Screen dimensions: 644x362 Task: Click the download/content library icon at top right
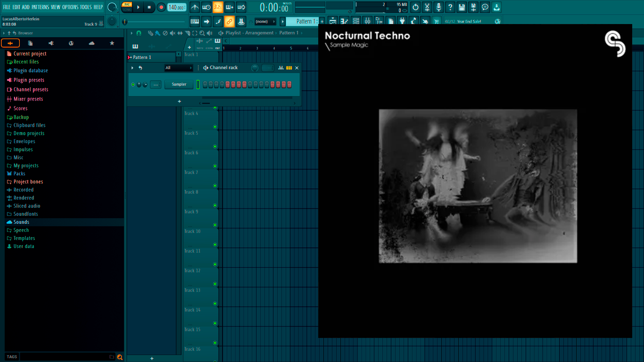[x=496, y=8]
